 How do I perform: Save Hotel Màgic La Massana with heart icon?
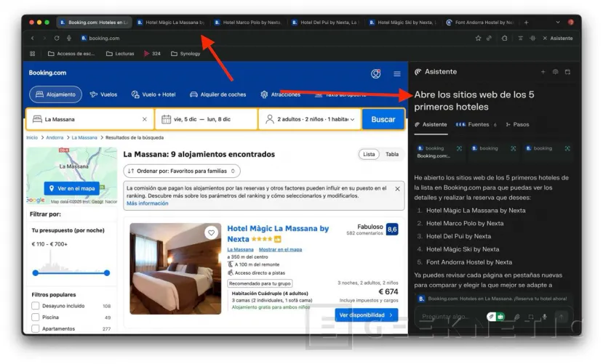211,232
